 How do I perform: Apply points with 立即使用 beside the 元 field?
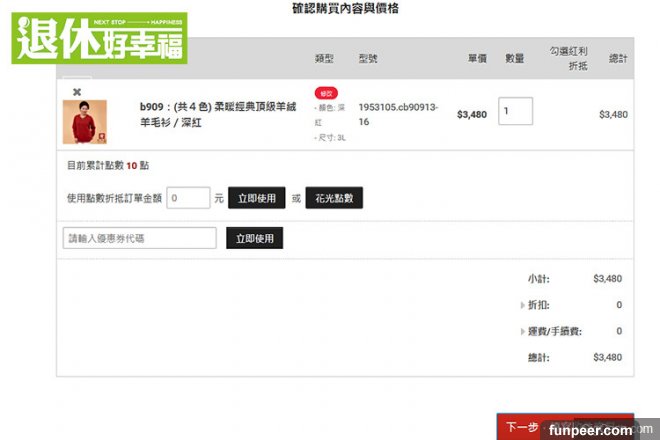256,198
